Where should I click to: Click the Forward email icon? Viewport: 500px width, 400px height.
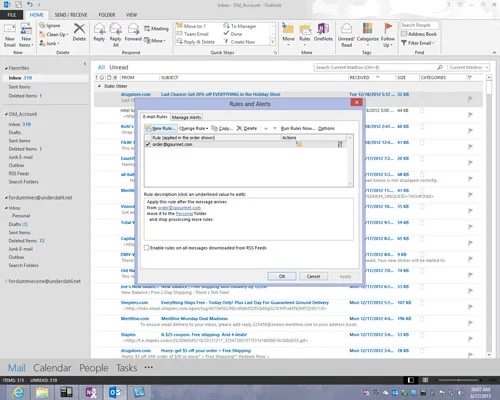point(133,29)
